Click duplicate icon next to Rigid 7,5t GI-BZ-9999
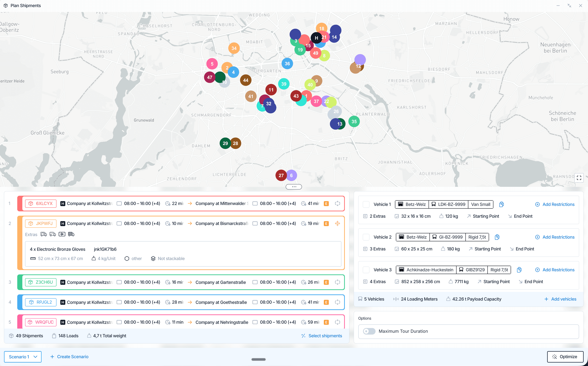This screenshot has width=588, height=366. point(497,237)
